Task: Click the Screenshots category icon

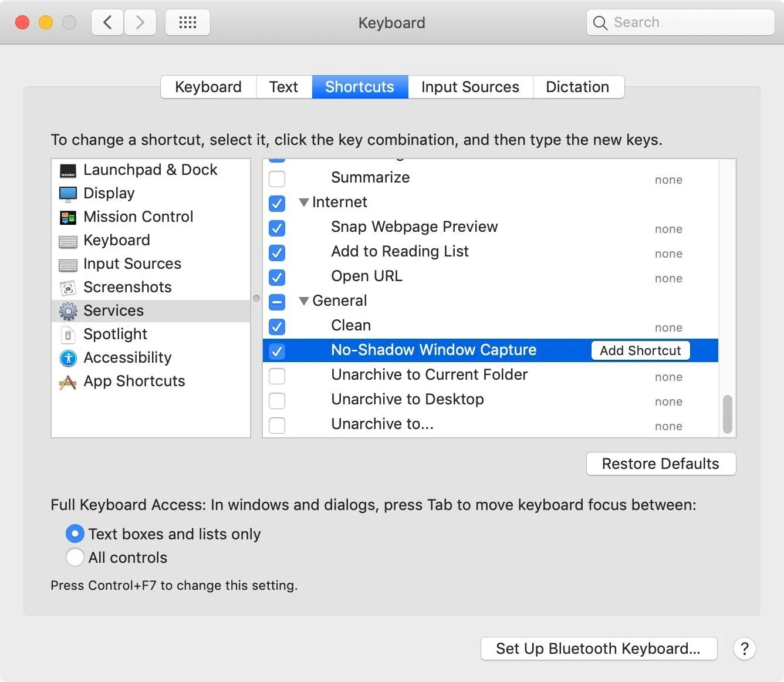Action: click(x=68, y=288)
